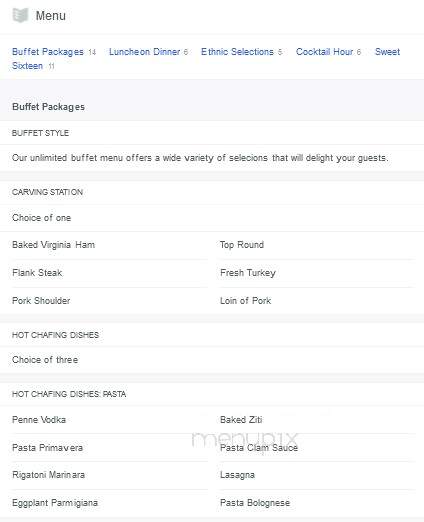Open the Buffet Packages category link
The width and height of the screenshot is (424, 522).
click(x=48, y=52)
